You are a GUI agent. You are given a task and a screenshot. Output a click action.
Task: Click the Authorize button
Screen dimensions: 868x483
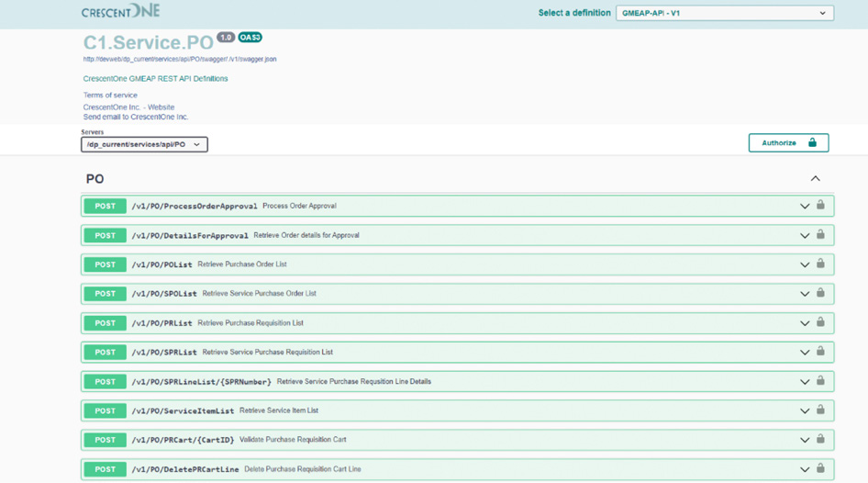(x=788, y=143)
